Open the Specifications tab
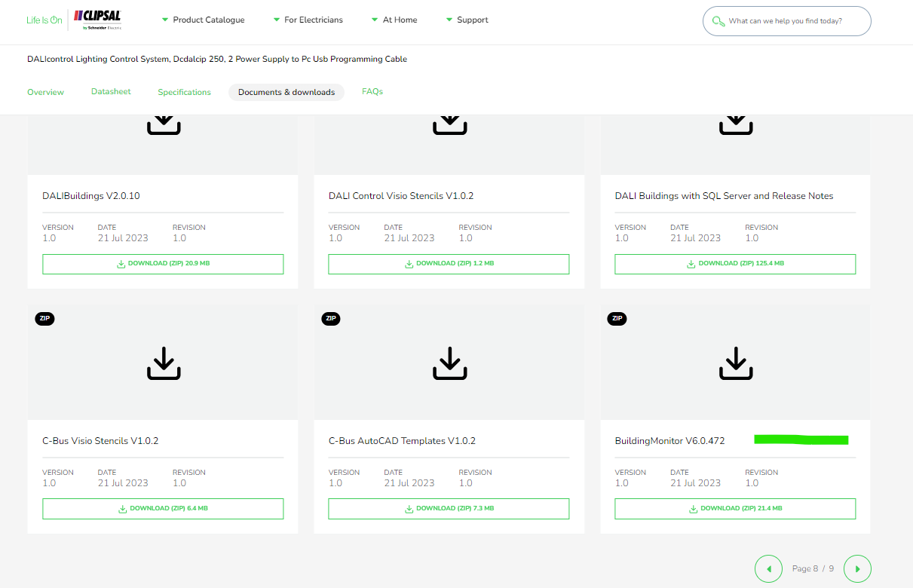 click(x=184, y=92)
